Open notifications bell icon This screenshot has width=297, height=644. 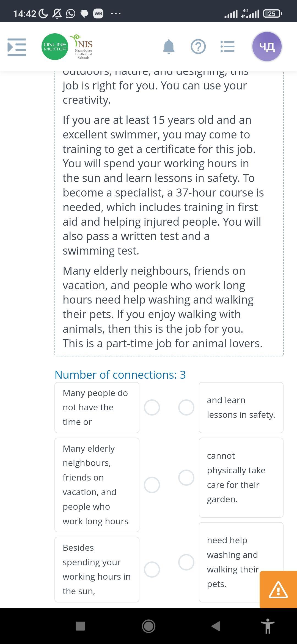tap(169, 47)
